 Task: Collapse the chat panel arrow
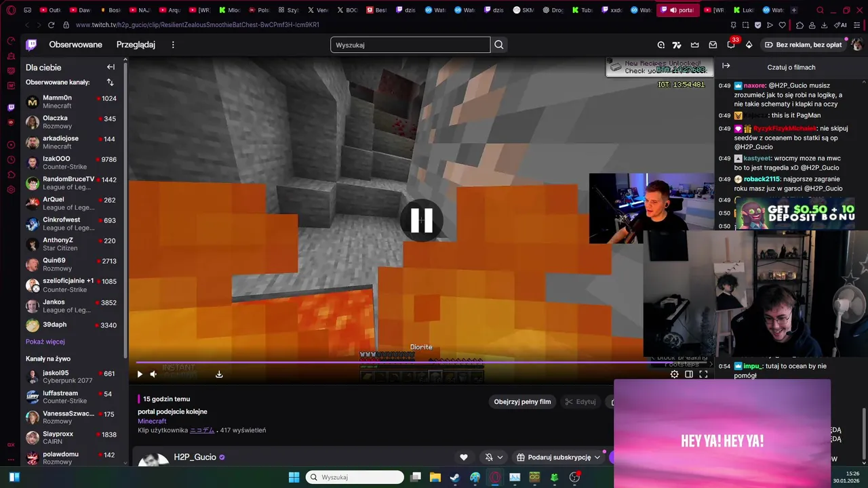click(726, 66)
